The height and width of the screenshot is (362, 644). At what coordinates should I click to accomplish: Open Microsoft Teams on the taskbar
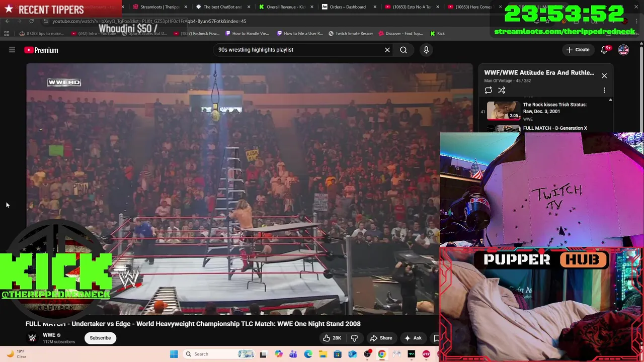point(293,354)
